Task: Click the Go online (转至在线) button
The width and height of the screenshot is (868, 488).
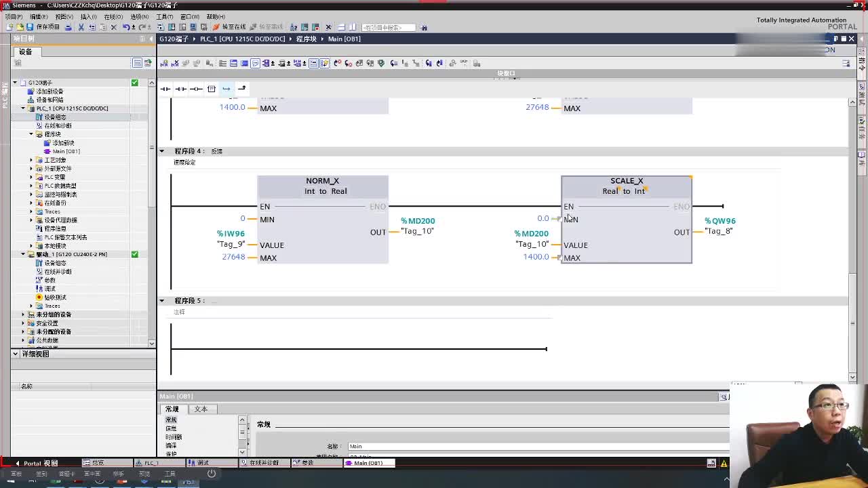Action: 229,27
